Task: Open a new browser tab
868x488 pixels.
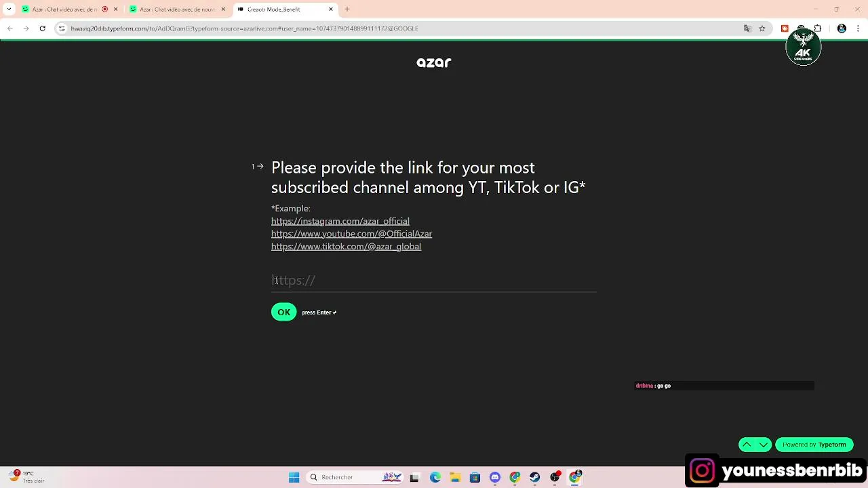Action: coord(347,9)
